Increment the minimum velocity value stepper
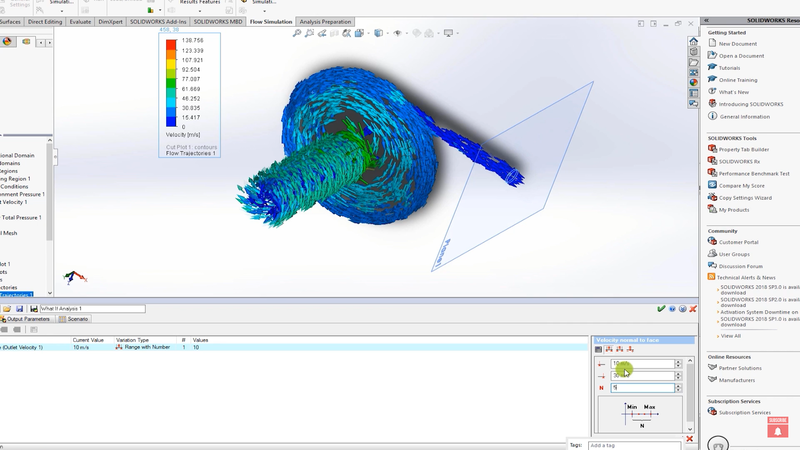This screenshot has height=450, width=800. (x=680, y=360)
